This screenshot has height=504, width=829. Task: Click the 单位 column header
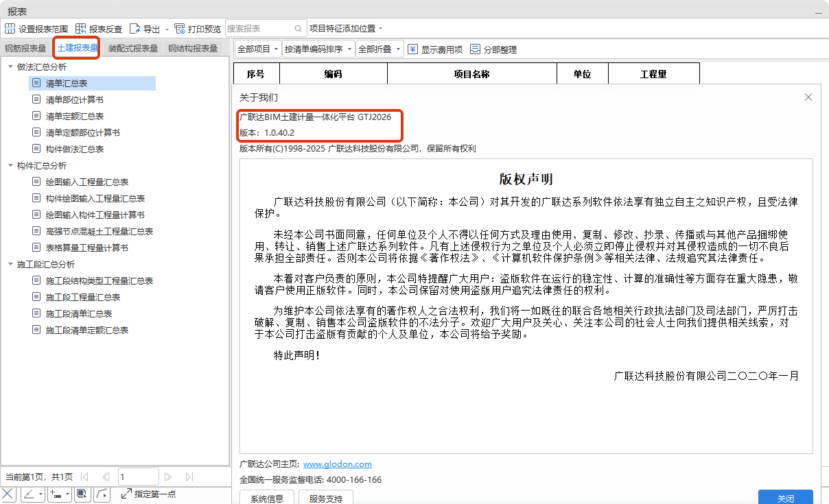[x=582, y=73]
